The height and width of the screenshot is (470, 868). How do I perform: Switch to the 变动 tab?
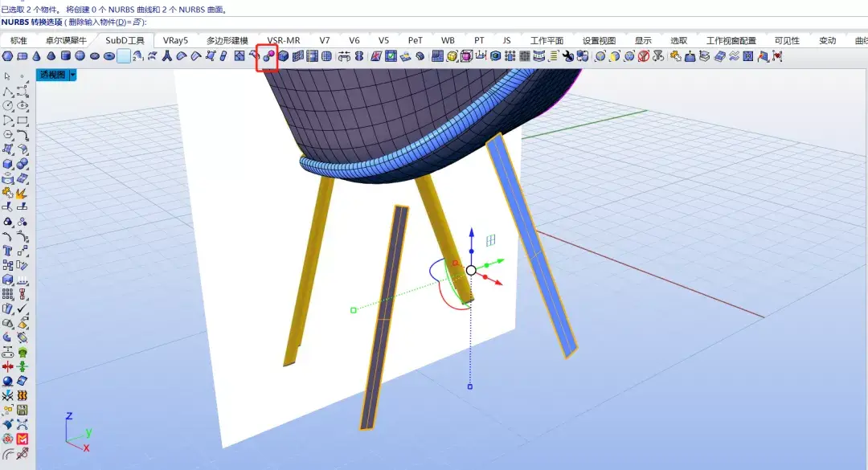(x=828, y=40)
